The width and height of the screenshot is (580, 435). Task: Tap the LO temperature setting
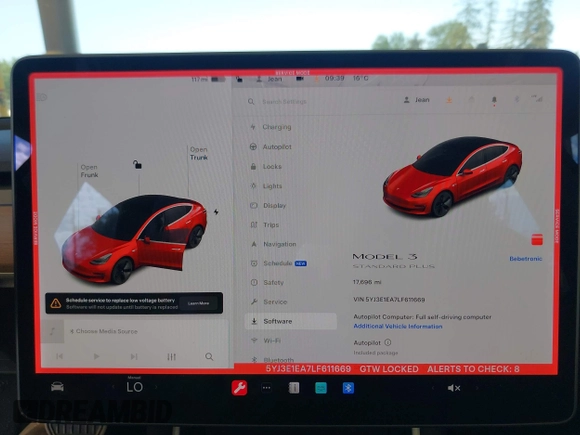(x=134, y=387)
